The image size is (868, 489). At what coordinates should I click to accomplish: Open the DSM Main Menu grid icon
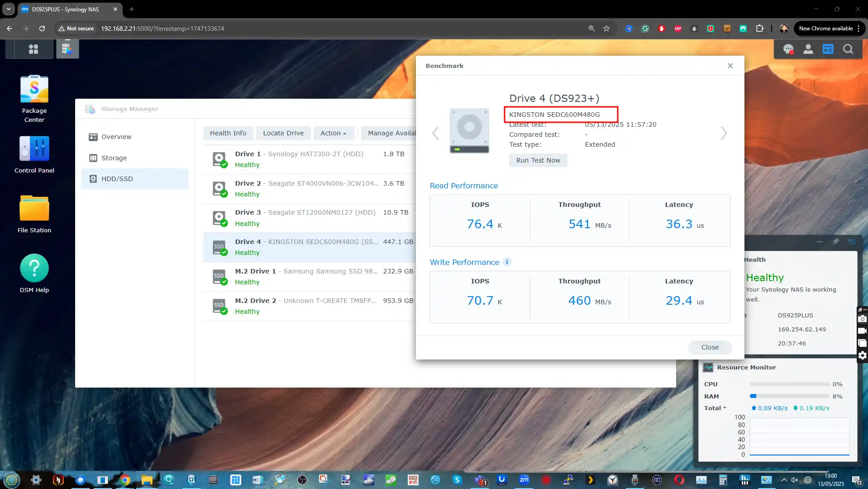pyautogui.click(x=33, y=49)
